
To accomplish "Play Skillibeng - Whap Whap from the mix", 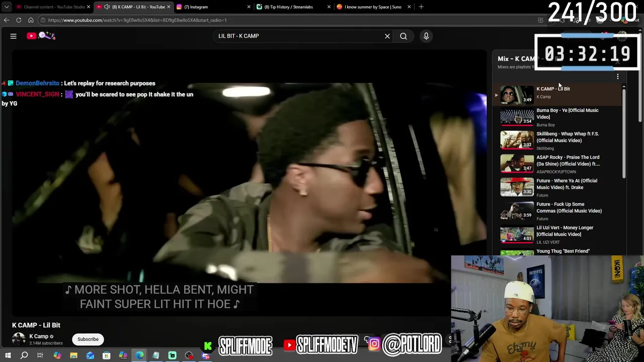I will tap(557, 141).
